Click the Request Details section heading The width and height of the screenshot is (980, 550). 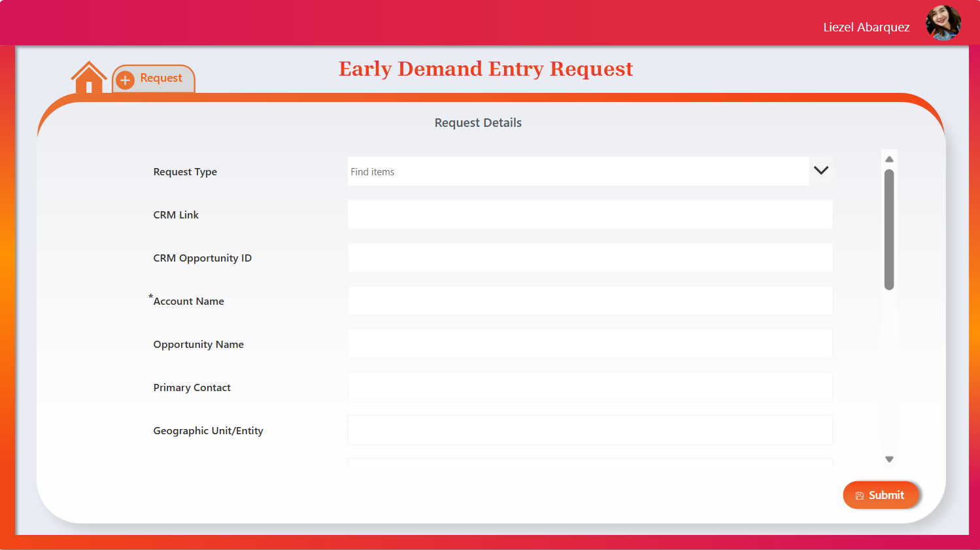(478, 123)
